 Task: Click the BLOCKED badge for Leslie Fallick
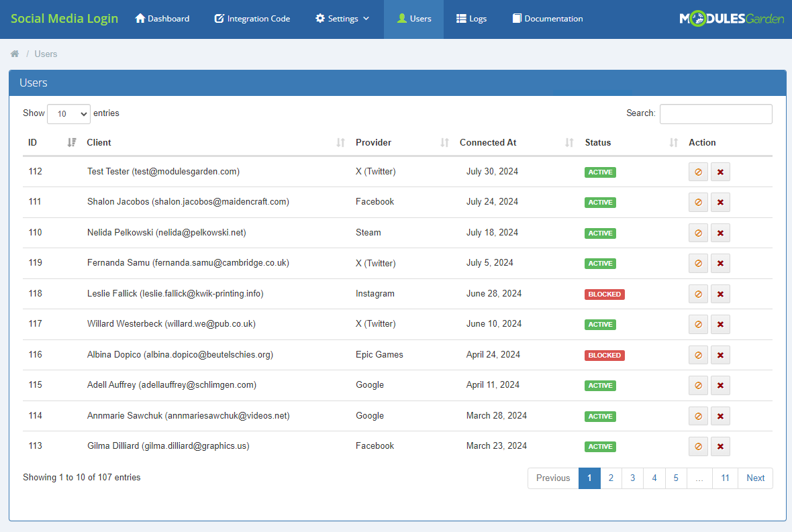click(x=604, y=295)
